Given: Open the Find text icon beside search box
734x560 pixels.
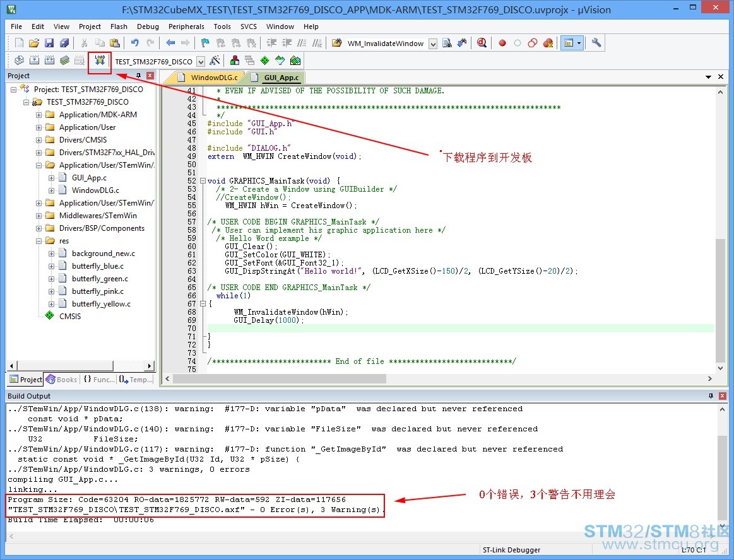Looking at the screenshot, I should [x=447, y=43].
